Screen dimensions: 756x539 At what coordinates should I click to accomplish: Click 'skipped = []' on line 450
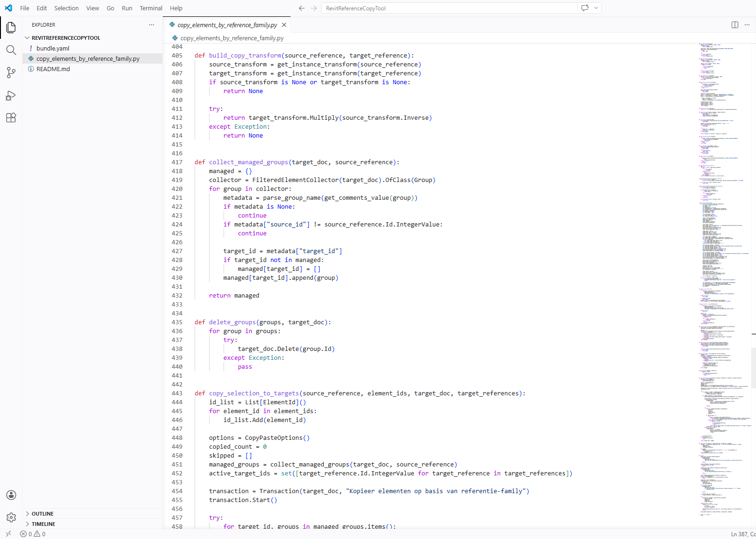click(231, 456)
